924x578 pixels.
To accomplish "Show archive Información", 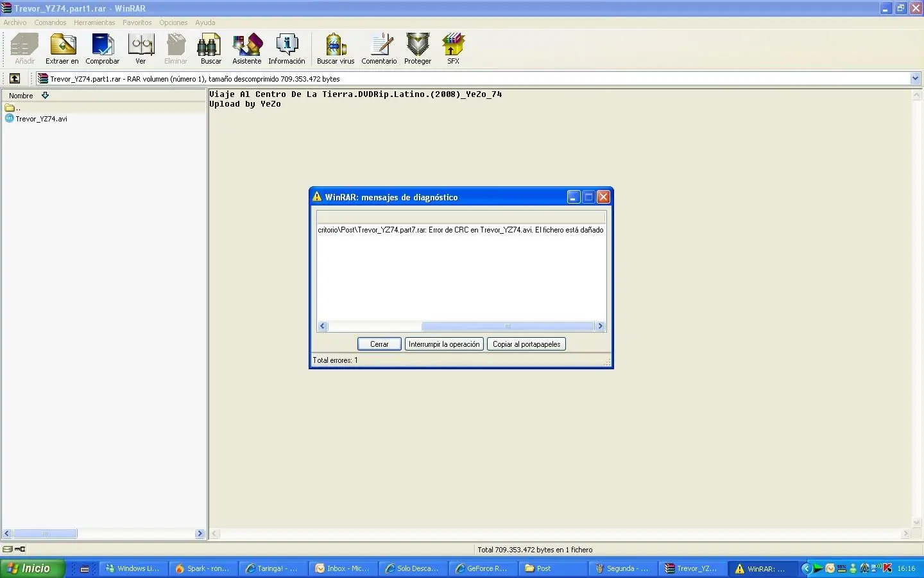I will point(287,49).
